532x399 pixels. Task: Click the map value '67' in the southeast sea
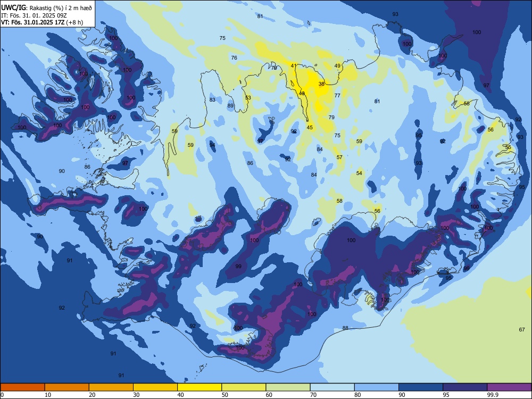coord(522,329)
